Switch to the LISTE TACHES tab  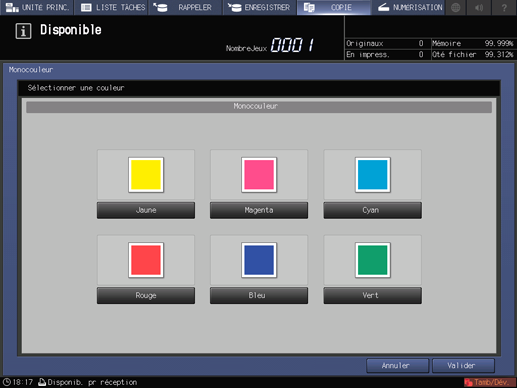pyautogui.click(x=111, y=7)
